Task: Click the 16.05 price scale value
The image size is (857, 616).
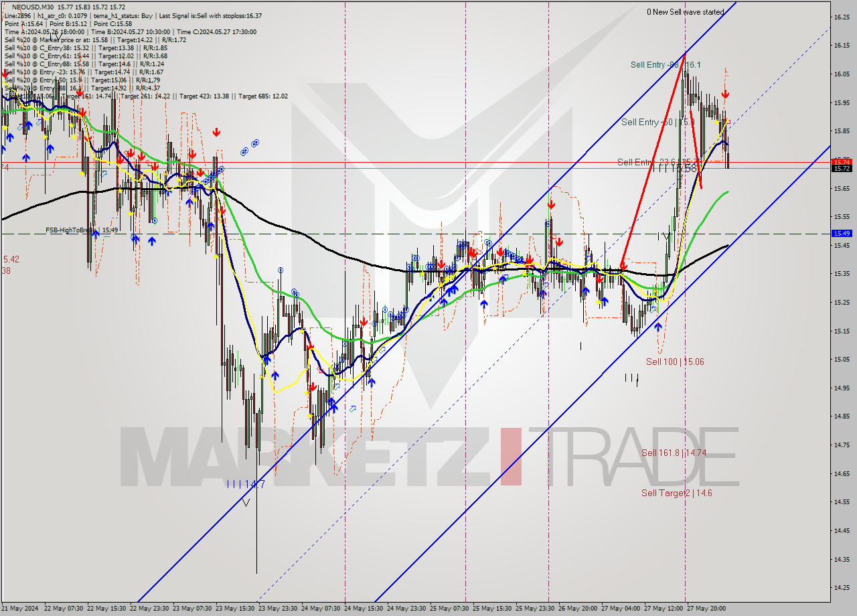Action: coord(842,74)
